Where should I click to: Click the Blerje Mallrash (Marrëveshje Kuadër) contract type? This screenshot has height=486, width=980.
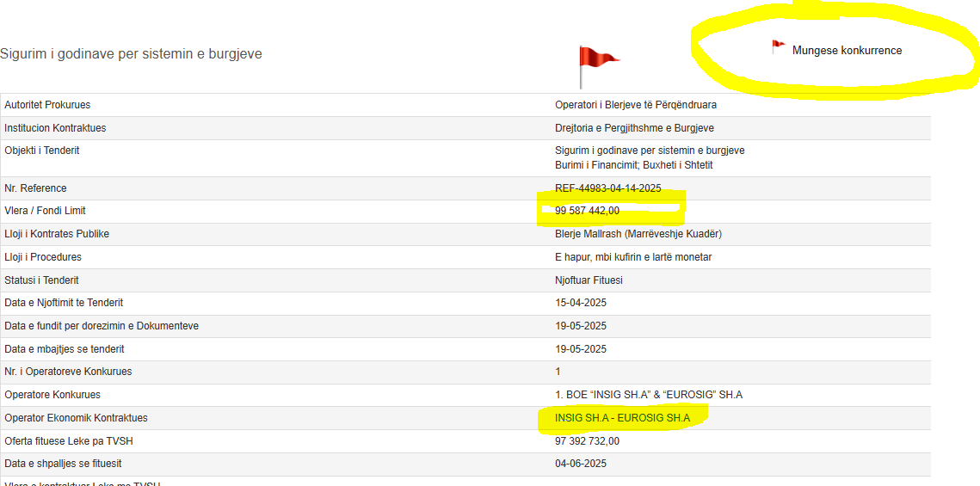638,234
